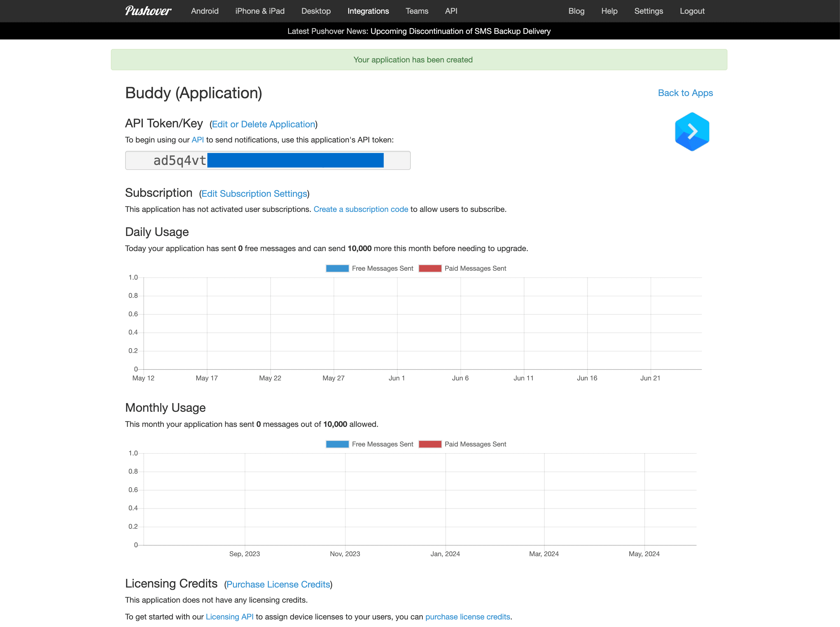
Task: Click Back to Apps navigation link
Action: (685, 92)
